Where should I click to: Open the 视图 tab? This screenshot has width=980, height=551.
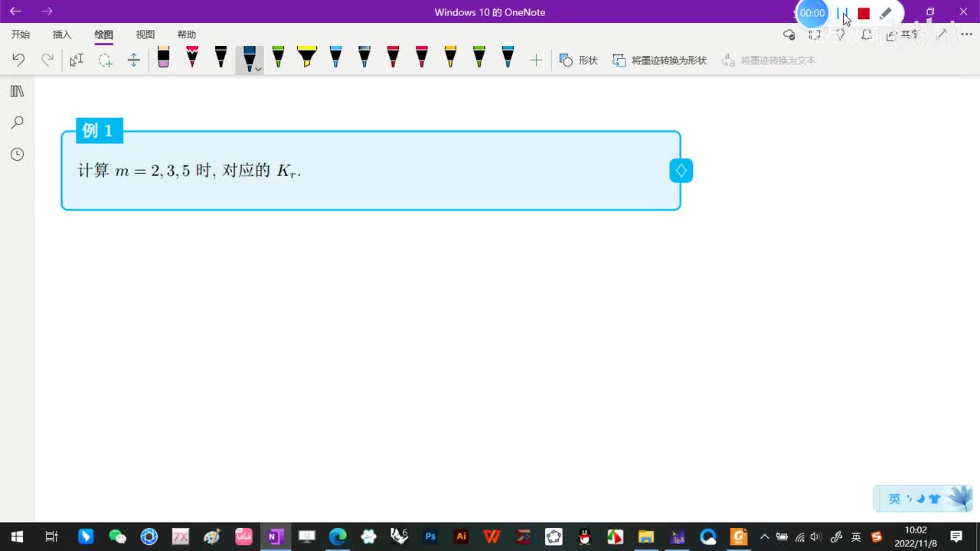[x=145, y=34]
